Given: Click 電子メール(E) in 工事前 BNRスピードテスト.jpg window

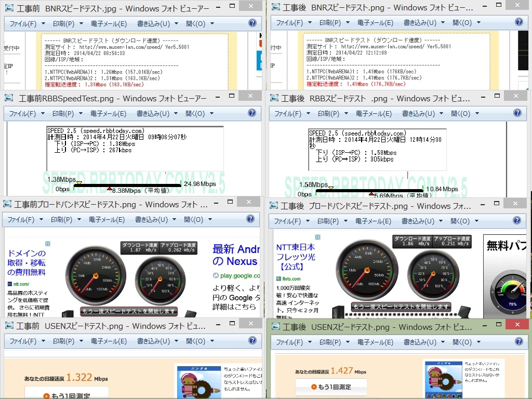Looking at the screenshot, I should (x=109, y=24).
